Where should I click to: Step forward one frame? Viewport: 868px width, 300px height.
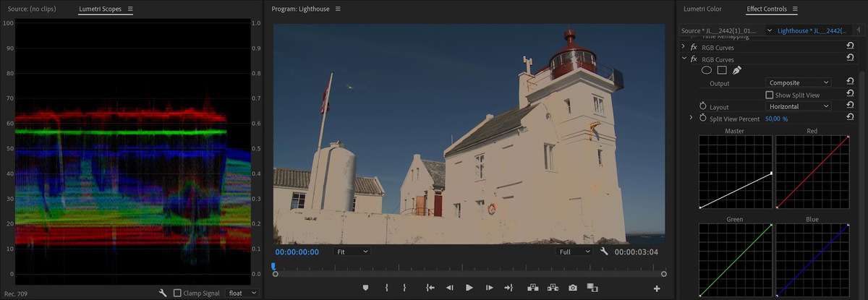pyautogui.click(x=488, y=288)
